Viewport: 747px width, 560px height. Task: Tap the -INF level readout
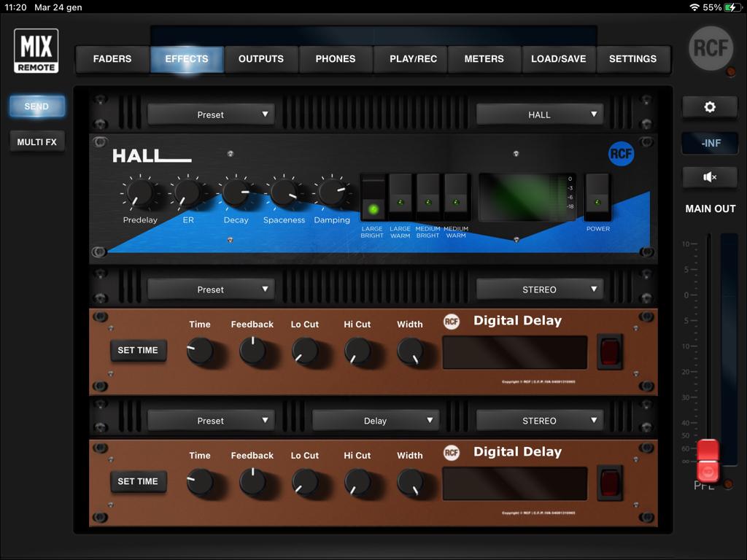pyautogui.click(x=710, y=143)
